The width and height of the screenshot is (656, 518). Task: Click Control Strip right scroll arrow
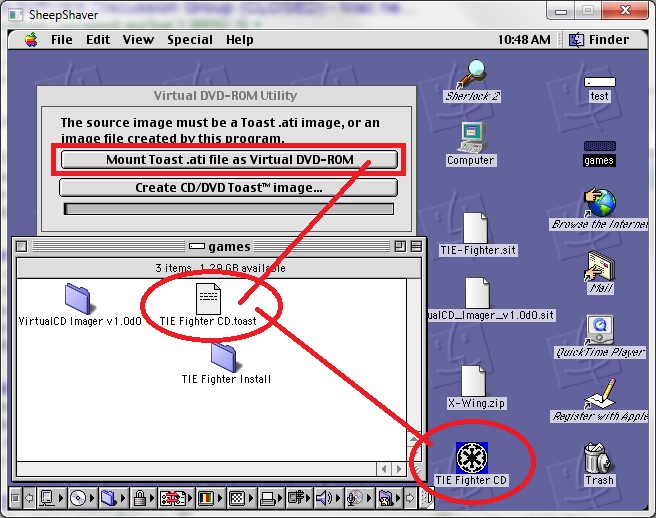click(410, 498)
